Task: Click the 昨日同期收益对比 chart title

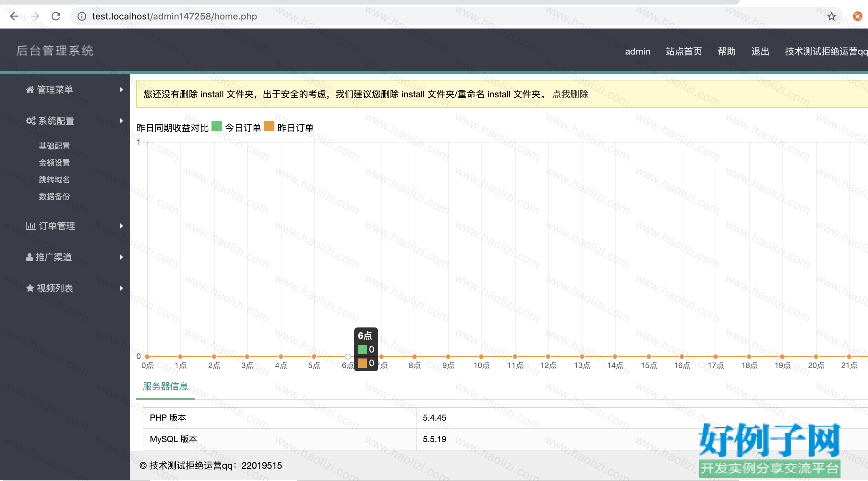Action: point(173,128)
